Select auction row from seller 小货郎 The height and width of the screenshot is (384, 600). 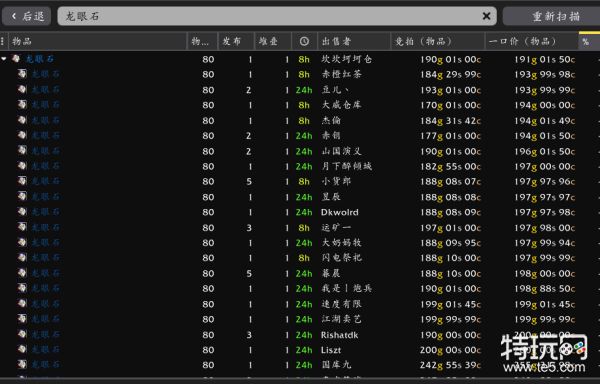300,181
